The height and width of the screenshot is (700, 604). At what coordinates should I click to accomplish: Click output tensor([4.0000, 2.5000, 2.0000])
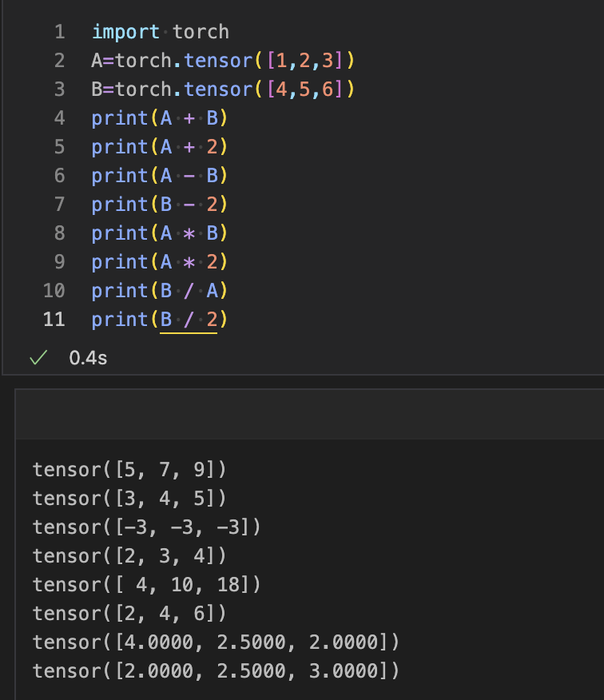coord(216,642)
